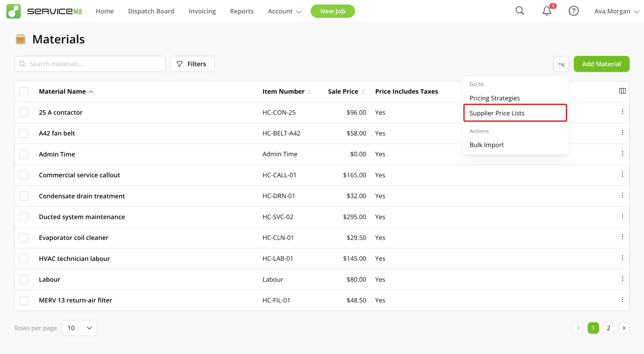Open the help question mark icon
The image size is (644, 354).
click(x=574, y=11)
